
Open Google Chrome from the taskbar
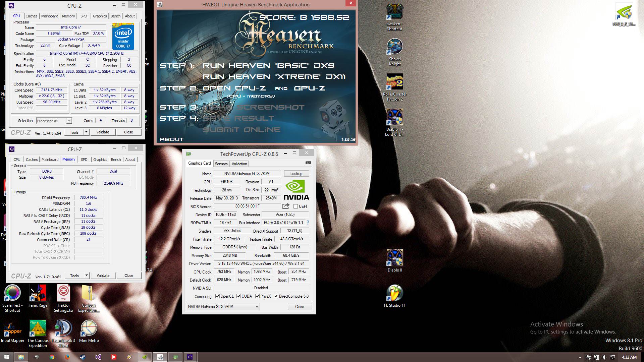point(52,357)
